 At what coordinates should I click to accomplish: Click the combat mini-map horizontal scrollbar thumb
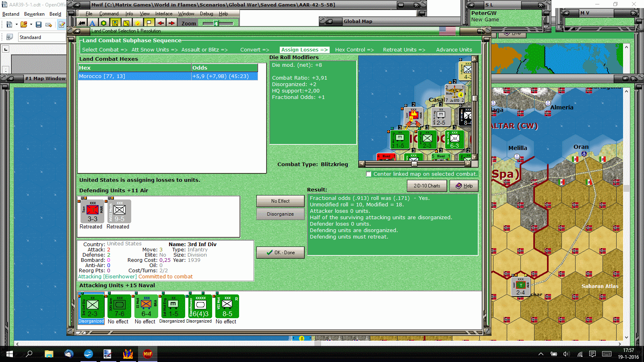point(414,164)
